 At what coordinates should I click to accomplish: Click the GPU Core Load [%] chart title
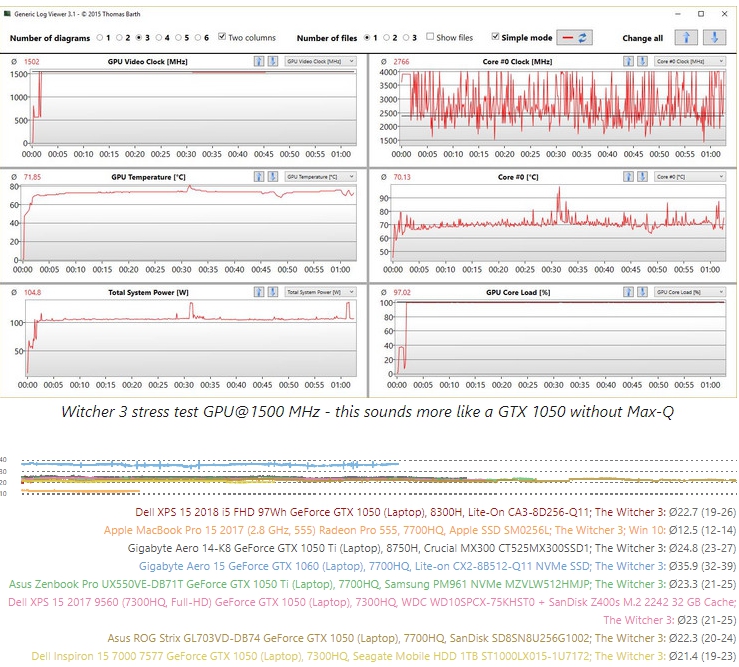click(x=517, y=293)
